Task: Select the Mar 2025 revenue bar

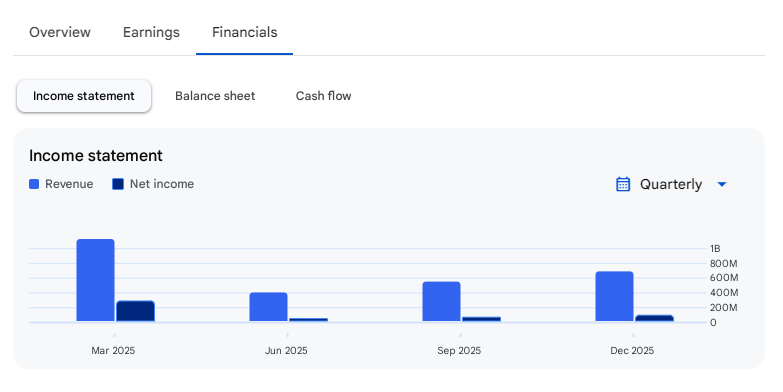Action: (95, 280)
